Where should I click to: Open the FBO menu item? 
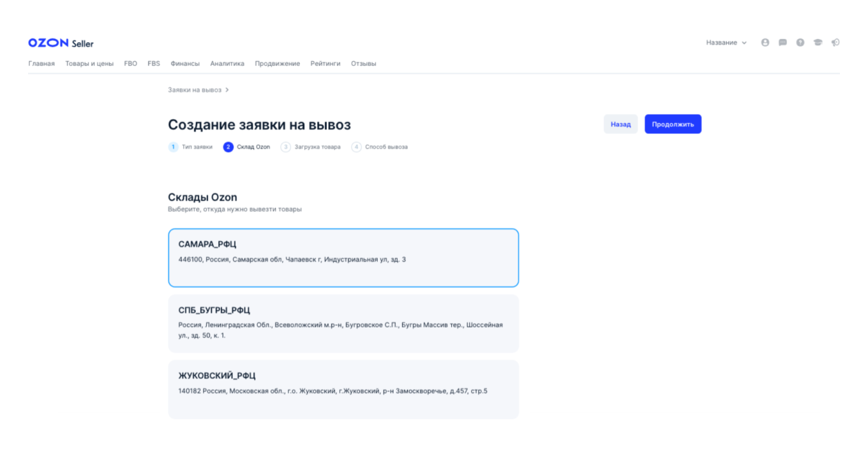tap(131, 64)
